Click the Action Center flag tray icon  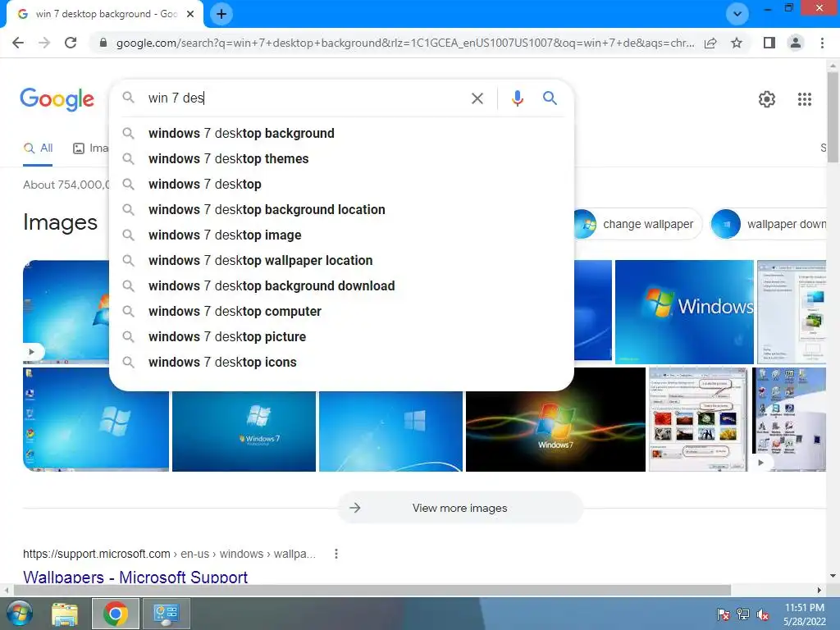(723, 614)
